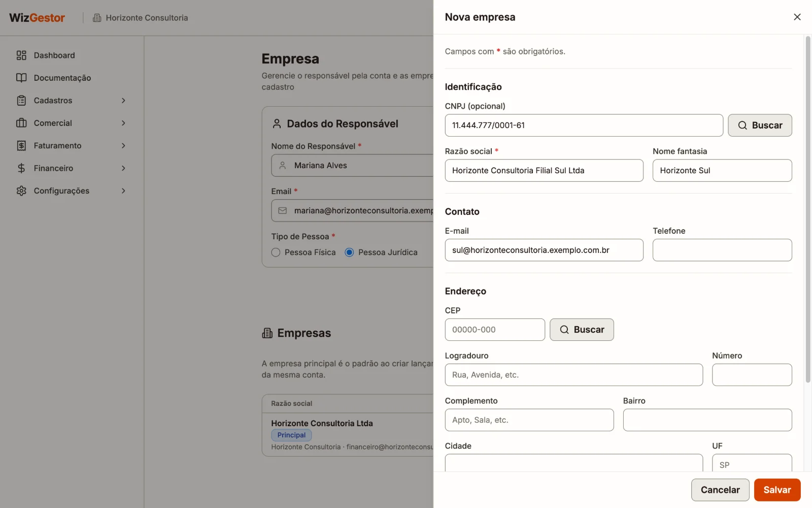
Task: Click the person icon in Dados do Responsável heading
Action: click(x=277, y=123)
